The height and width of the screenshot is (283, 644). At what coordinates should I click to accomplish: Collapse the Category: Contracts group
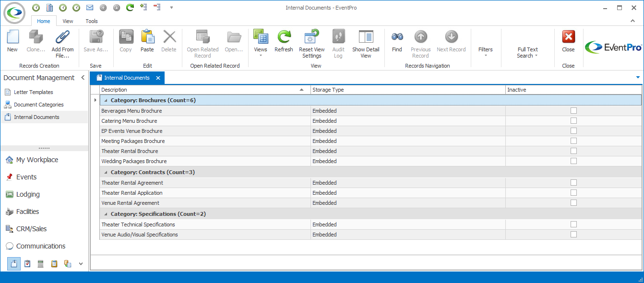point(106,172)
